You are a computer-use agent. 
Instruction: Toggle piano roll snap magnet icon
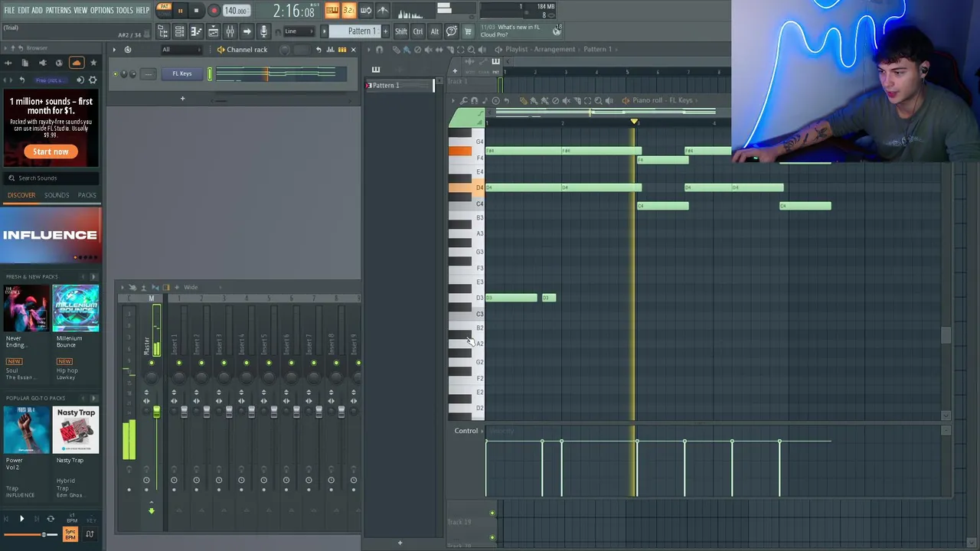(475, 101)
